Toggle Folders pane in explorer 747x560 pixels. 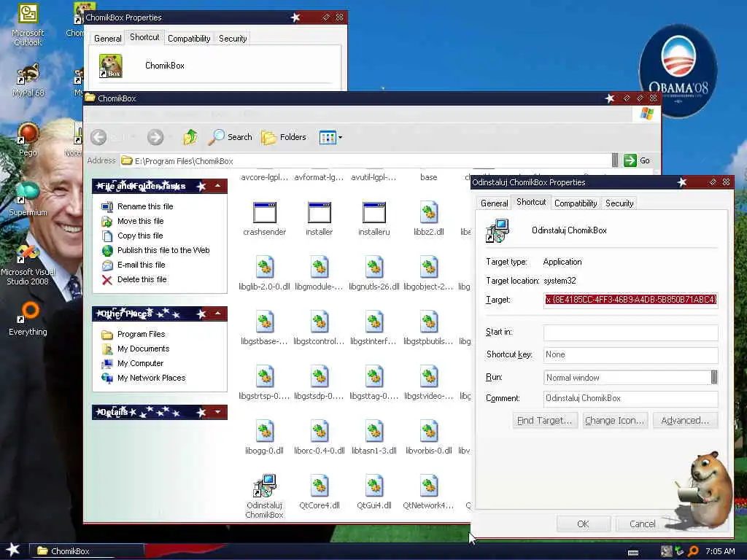coord(284,137)
